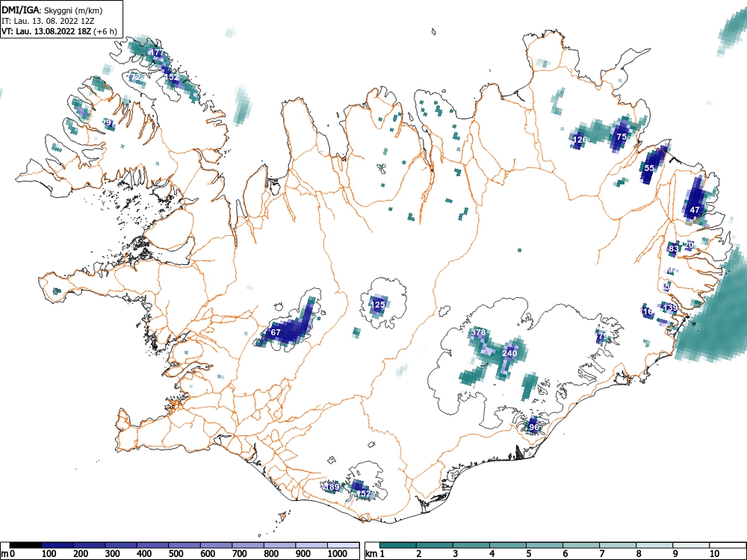
Task: Click the km legend swatch labeled 7
Action: pos(618,545)
